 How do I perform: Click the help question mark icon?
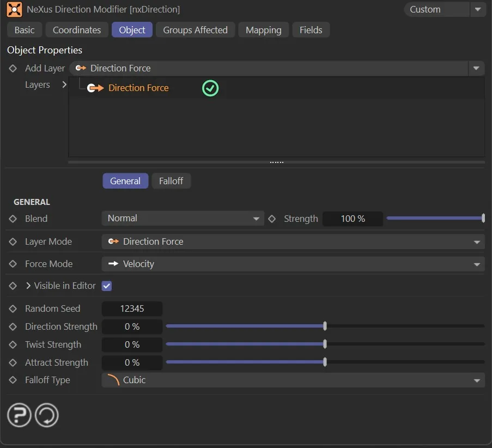pyautogui.click(x=19, y=416)
